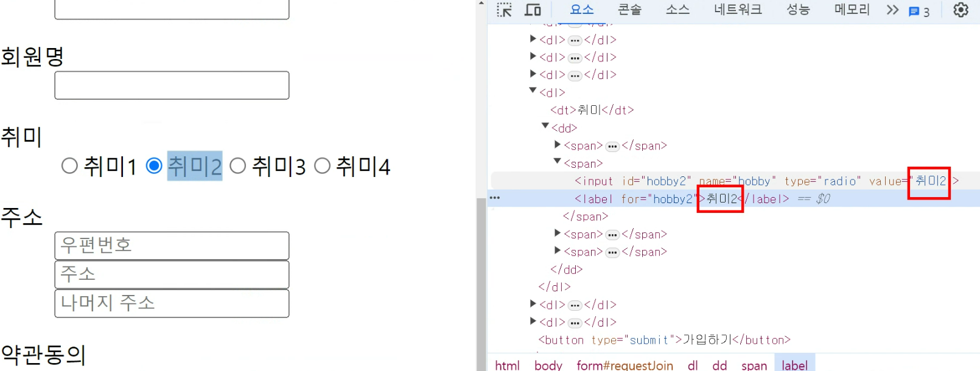
Task: Show more DevTools tabs chevron
Action: 892,10
